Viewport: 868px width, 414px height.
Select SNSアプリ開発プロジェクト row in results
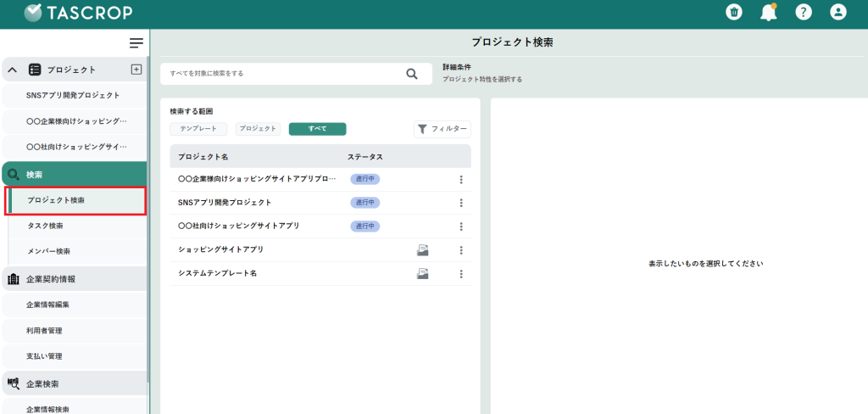tap(320, 203)
